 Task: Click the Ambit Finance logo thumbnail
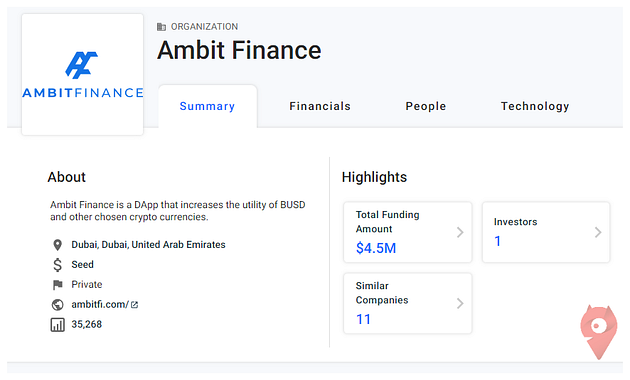pos(82,74)
